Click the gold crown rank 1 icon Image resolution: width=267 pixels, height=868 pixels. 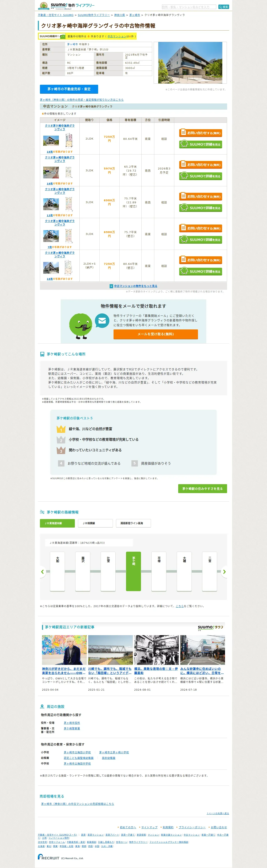[x=61, y=429]
